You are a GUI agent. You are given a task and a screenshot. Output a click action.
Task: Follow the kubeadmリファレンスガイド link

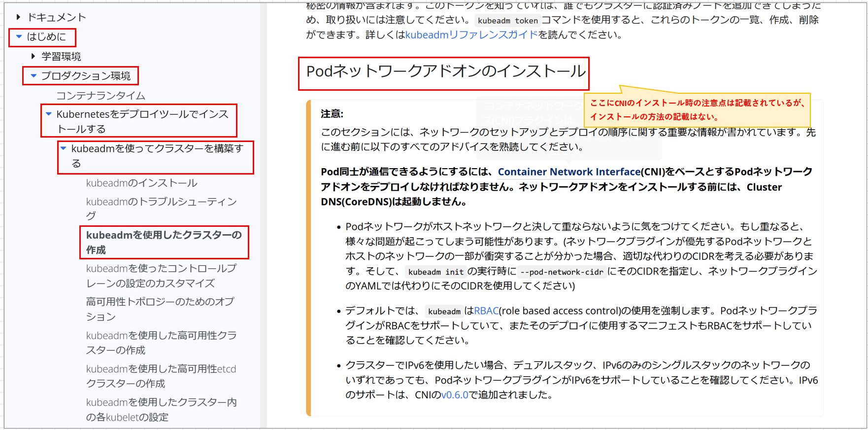point(471,35)
